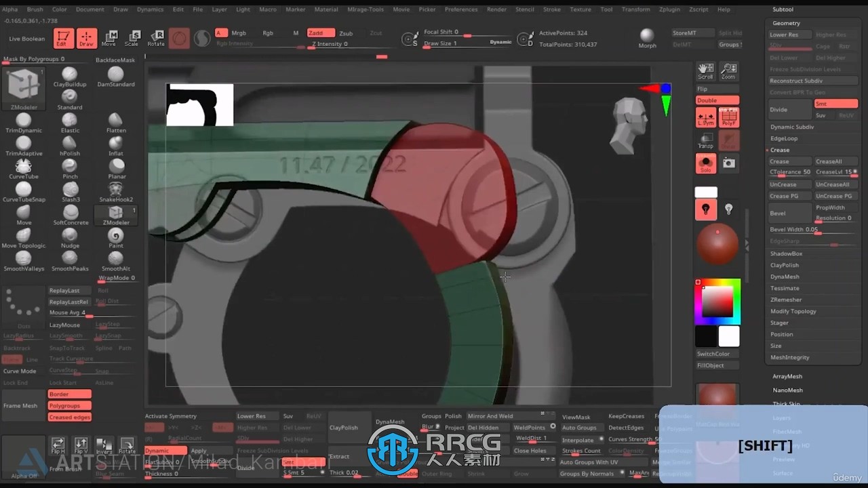Activate Draw mode button
Image resolution: width=868 pixels, height=488 pixels.
pyautogui.click(x=87, y=39)
